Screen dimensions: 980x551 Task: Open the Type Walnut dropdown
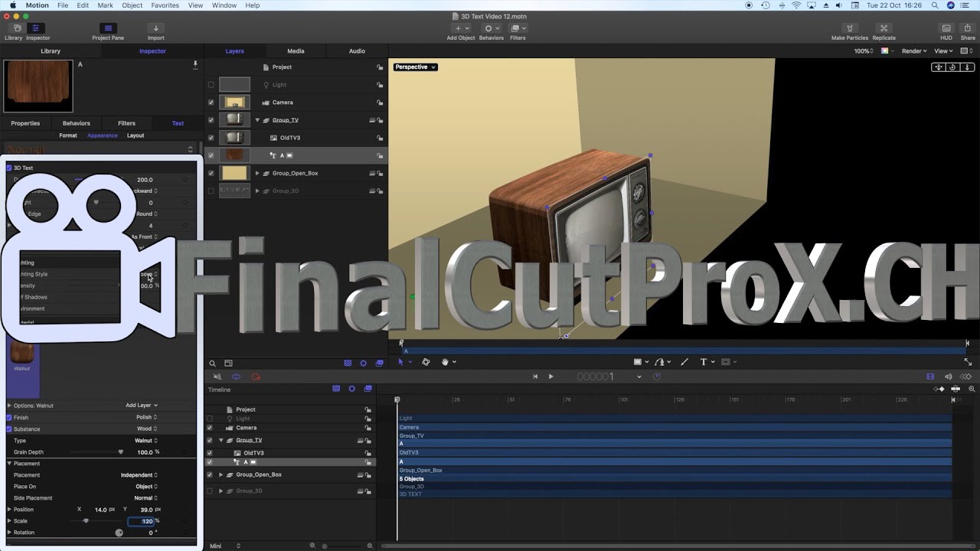click(x=145, y=441)
